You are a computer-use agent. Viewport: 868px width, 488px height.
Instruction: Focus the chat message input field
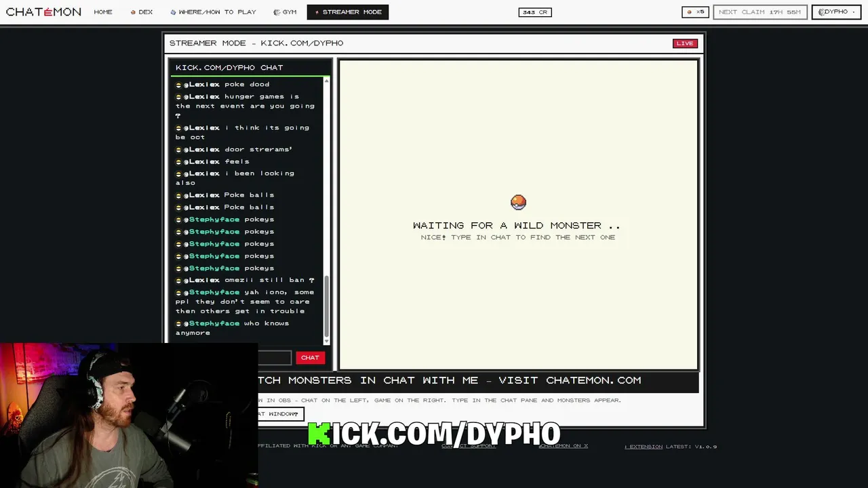pyautogui.click(x=275, y=358)
